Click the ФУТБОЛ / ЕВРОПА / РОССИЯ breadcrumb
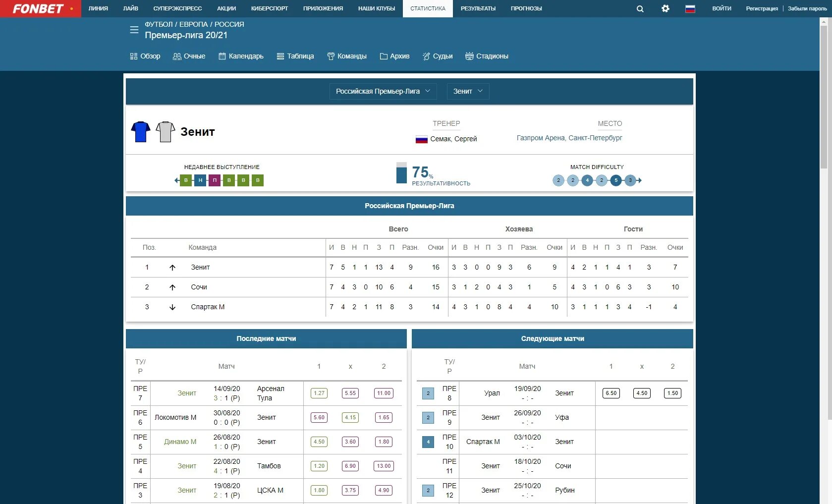 pos(194,24)
